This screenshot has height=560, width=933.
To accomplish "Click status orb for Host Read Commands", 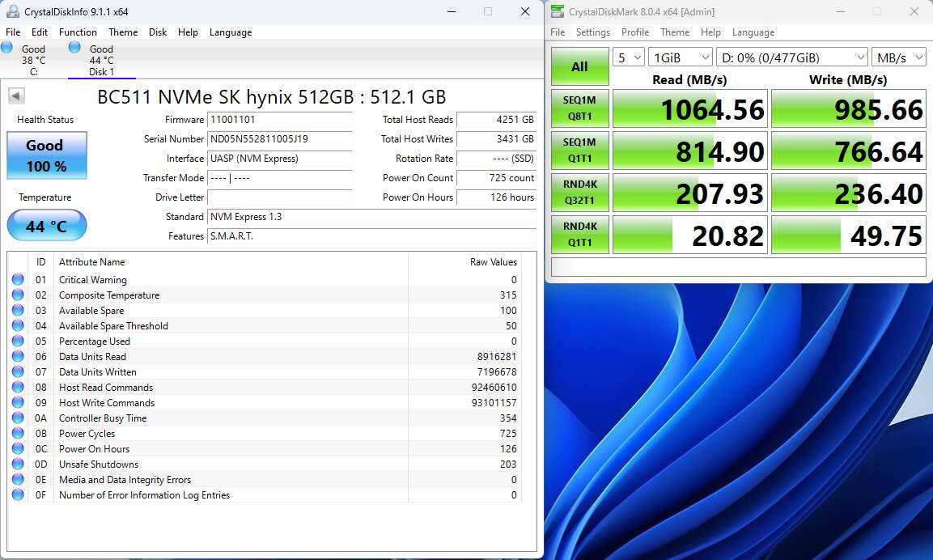I will pyautogui.click(x=18, y=387).
